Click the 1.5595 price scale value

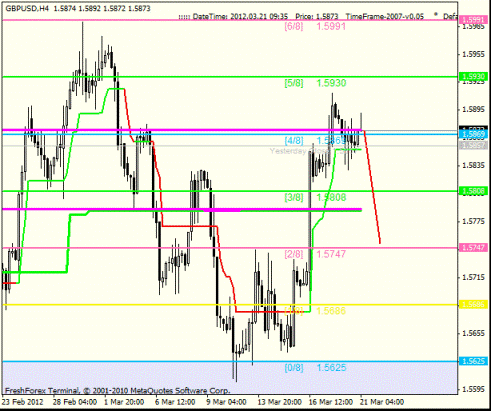tap(474, 389)
